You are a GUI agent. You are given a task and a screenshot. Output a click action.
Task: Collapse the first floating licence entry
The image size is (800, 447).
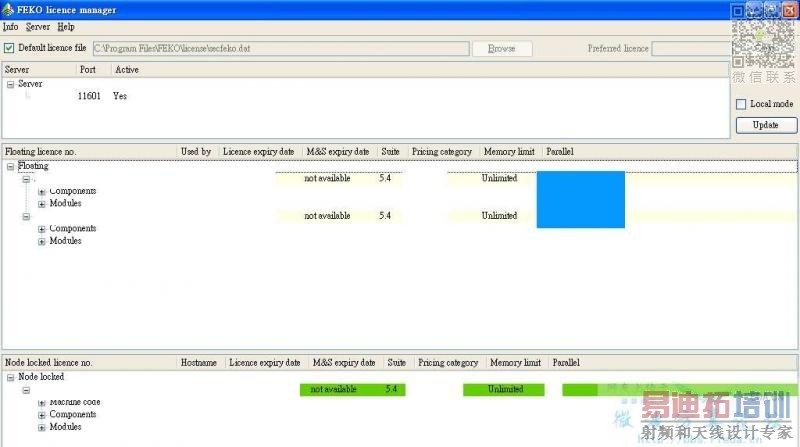(x=26, y=179)
